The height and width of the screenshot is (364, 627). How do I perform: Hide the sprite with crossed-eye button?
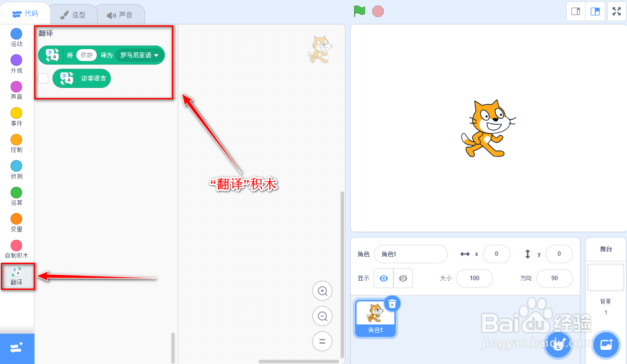click(403, 278)
